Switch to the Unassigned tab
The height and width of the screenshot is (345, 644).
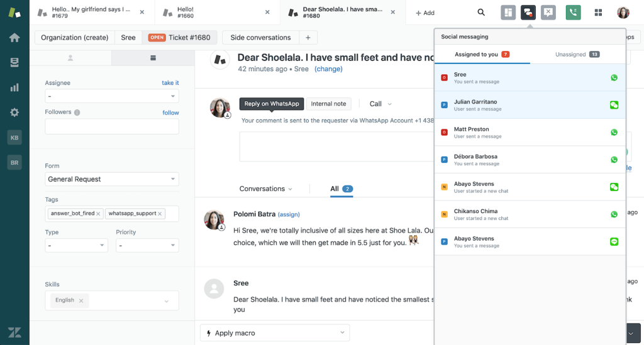(577, 55)
